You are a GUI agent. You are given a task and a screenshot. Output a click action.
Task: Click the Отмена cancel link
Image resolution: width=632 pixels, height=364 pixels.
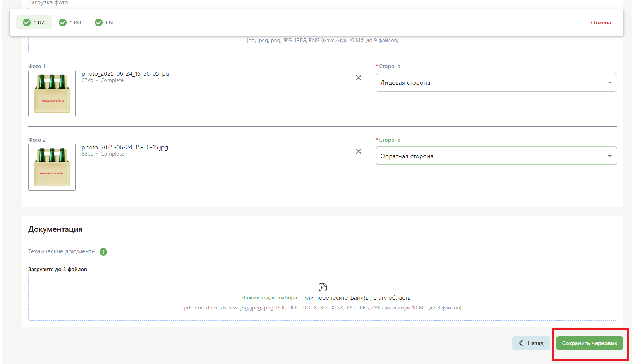601,22
